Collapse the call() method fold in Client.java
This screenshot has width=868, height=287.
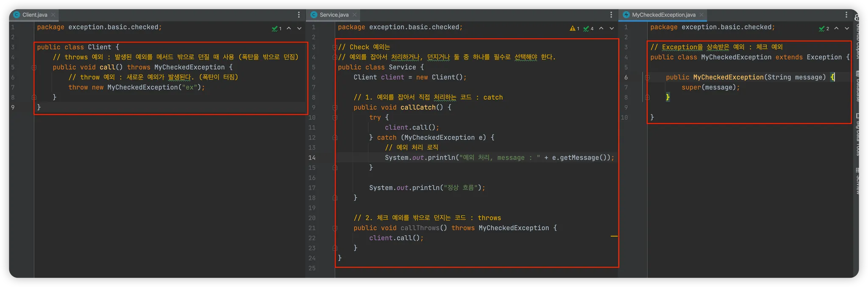coord(34,68)
